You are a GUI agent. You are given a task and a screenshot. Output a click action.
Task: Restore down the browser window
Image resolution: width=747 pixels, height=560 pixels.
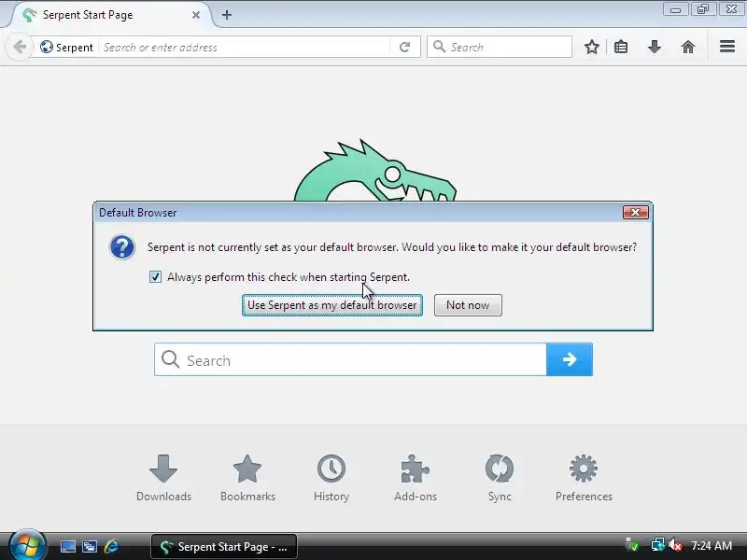point(702,9)
